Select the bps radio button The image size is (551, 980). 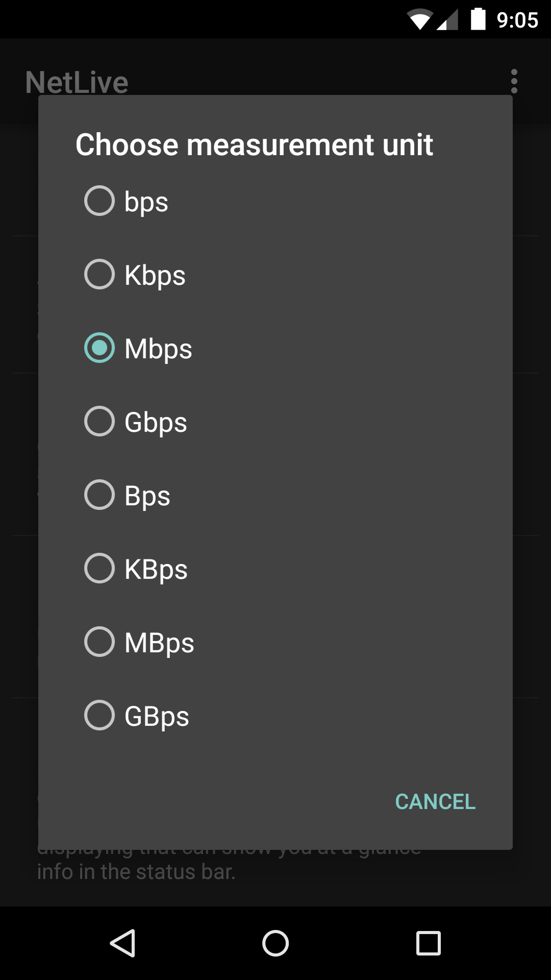coord(99,201)
